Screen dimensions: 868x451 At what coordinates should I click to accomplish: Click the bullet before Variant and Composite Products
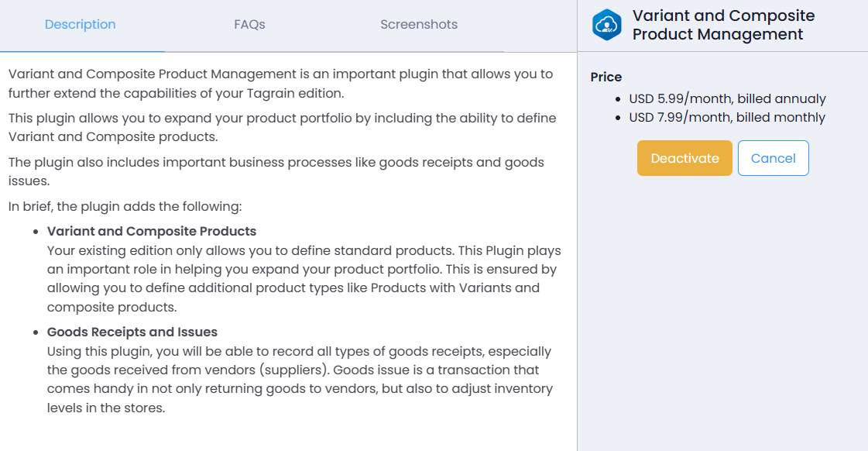(36, 232)
